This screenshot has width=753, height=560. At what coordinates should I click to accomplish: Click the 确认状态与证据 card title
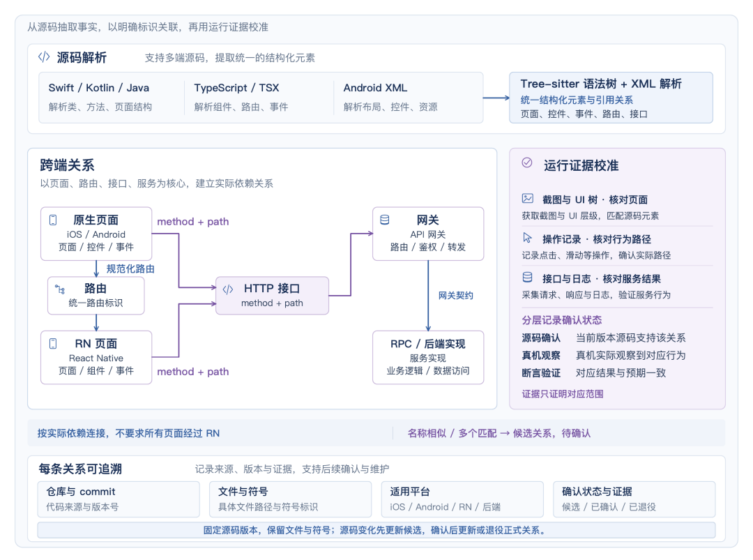point(597,492)
